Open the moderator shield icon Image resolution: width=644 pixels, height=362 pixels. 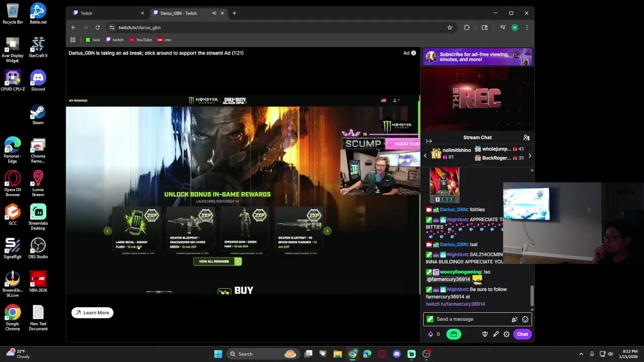pyautogui.click(x=485, y=334)
